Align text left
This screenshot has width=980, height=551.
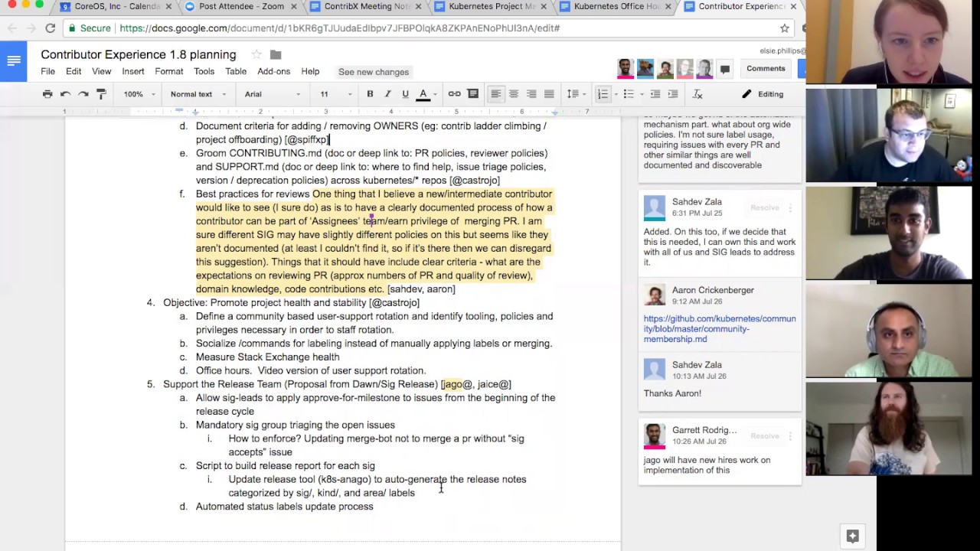(x=495, y=94)
